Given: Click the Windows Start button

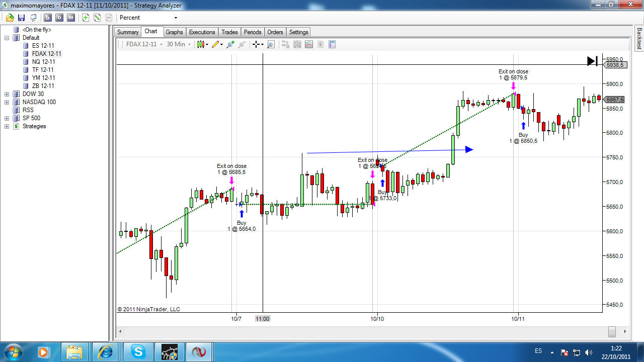Looking at the screenshot, I should (x=13, y=351).
